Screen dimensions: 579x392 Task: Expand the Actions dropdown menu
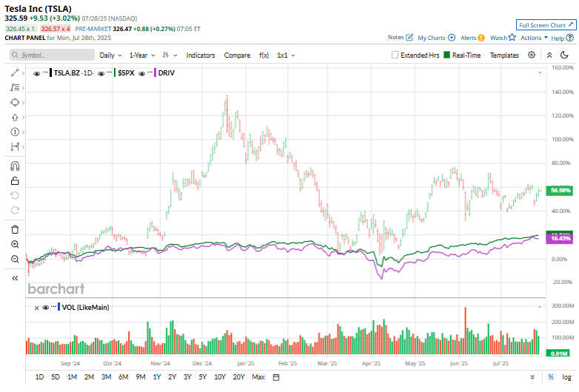coord(534,38)
